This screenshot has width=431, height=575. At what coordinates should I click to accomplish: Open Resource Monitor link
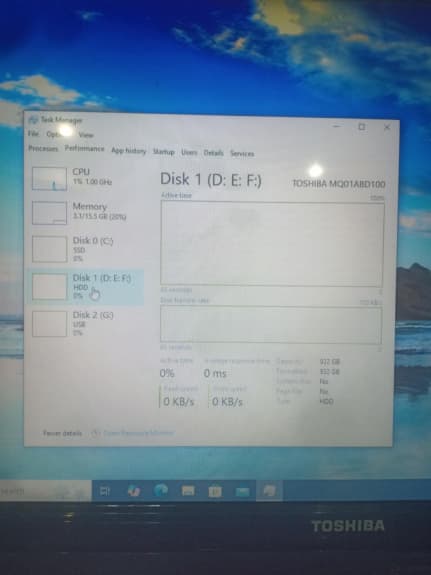[138, 433]
